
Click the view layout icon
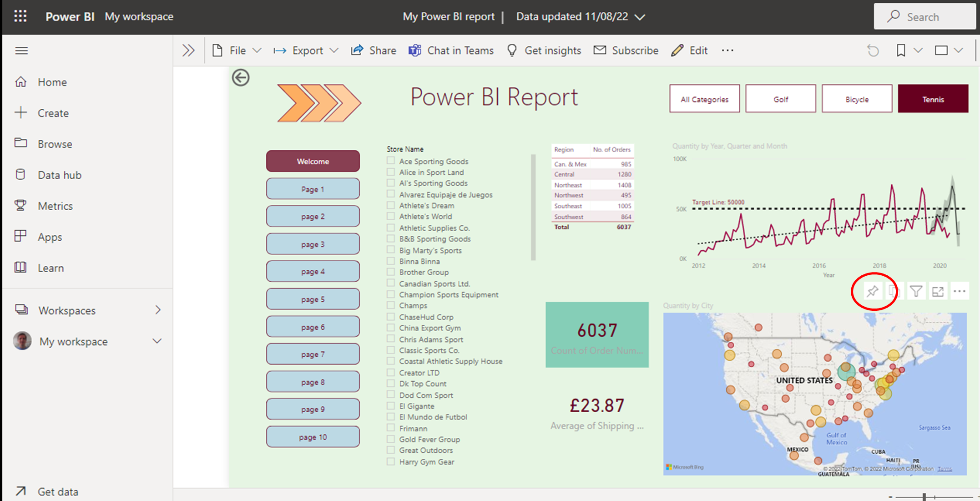(941, 50)
